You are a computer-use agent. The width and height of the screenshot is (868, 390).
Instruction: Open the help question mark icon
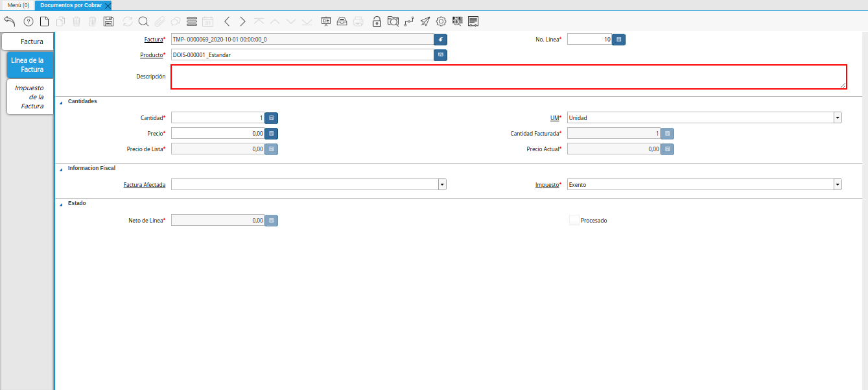pyautogui.click(x=28, y=21)
